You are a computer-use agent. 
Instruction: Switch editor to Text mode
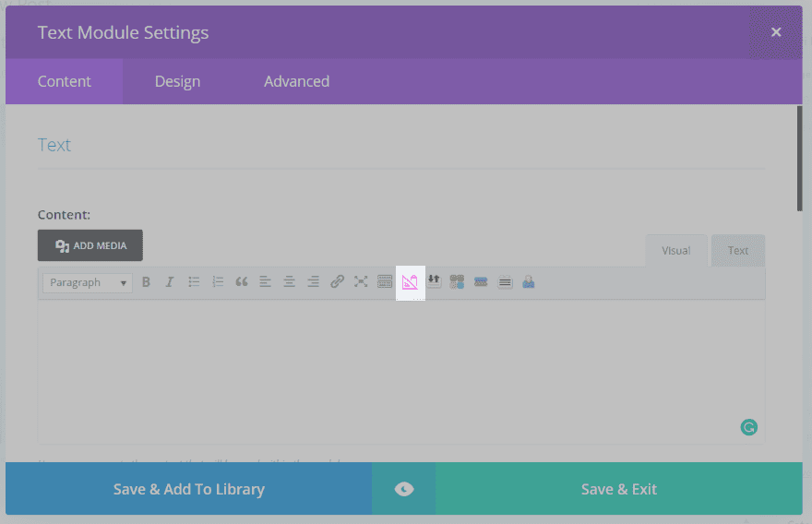pyautogui.click(x=738, y=251)
